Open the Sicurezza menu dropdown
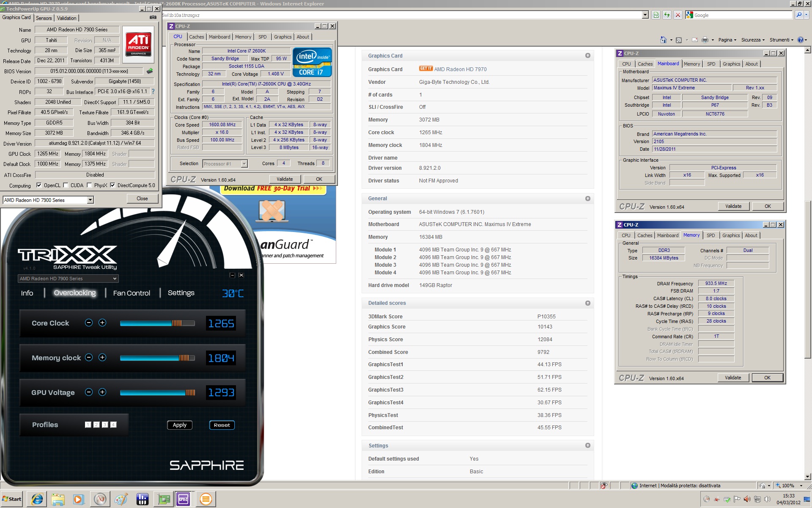The height and width of the screenshot is (508, 812). tap(753, 40)
